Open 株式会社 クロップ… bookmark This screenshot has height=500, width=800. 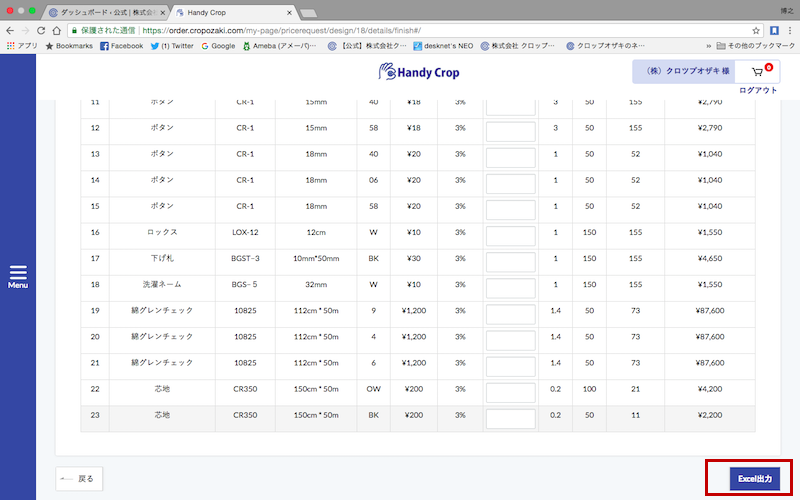[x=517, y=46]
